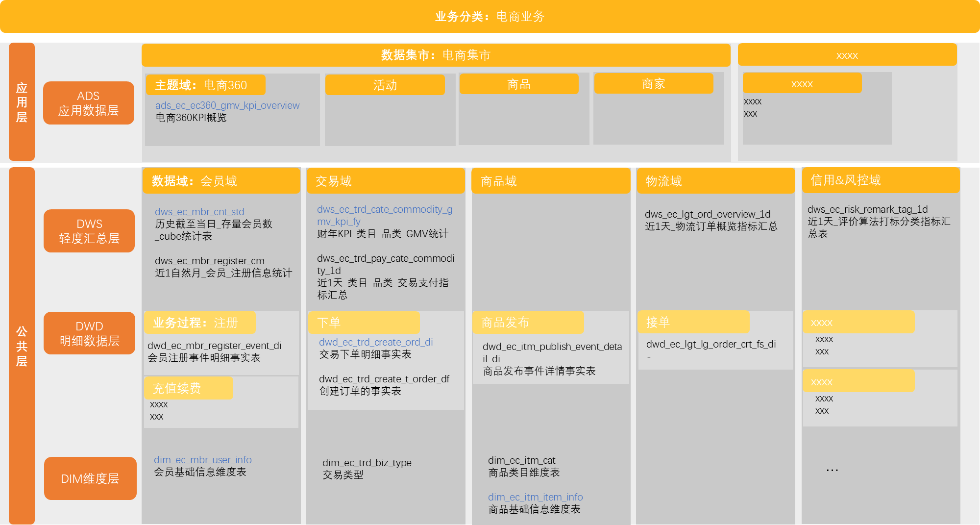Viewport: 980px width, 525px height.
Task: Select the 交易域 header
Action: 386,181
